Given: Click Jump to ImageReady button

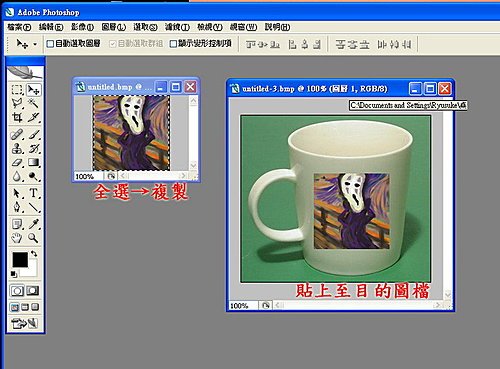Looking at the screenshot, I should tap(24, 323).
